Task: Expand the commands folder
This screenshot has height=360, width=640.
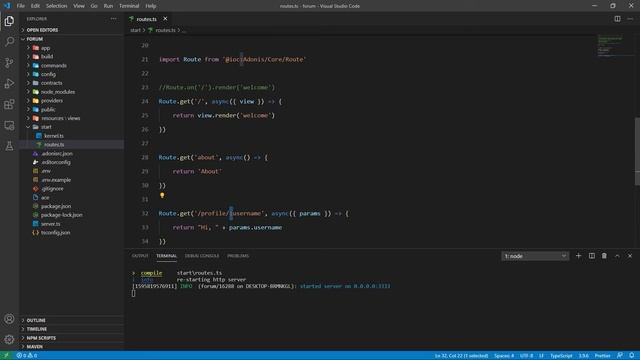Action: pyautogui.click(x=53, y=65)
